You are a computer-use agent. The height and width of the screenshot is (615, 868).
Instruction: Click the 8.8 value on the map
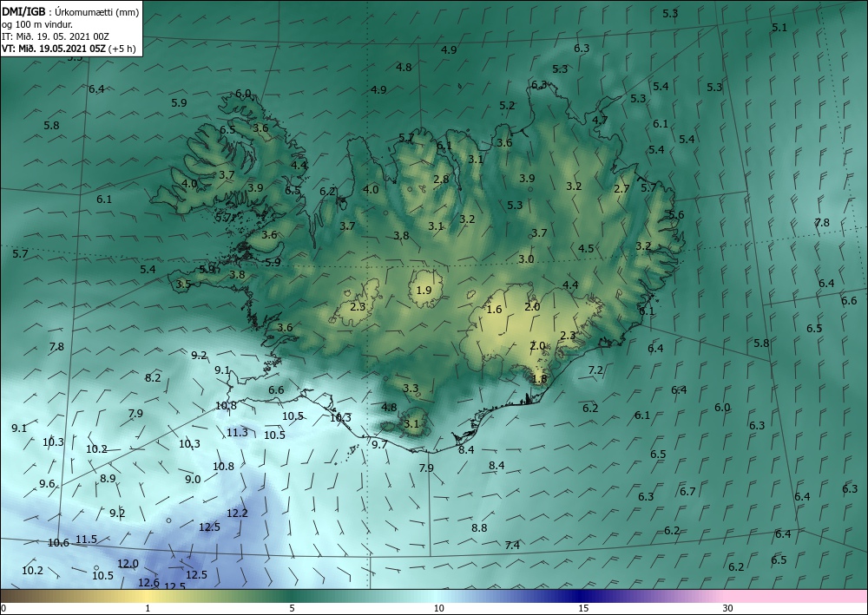tap(479, 527)
